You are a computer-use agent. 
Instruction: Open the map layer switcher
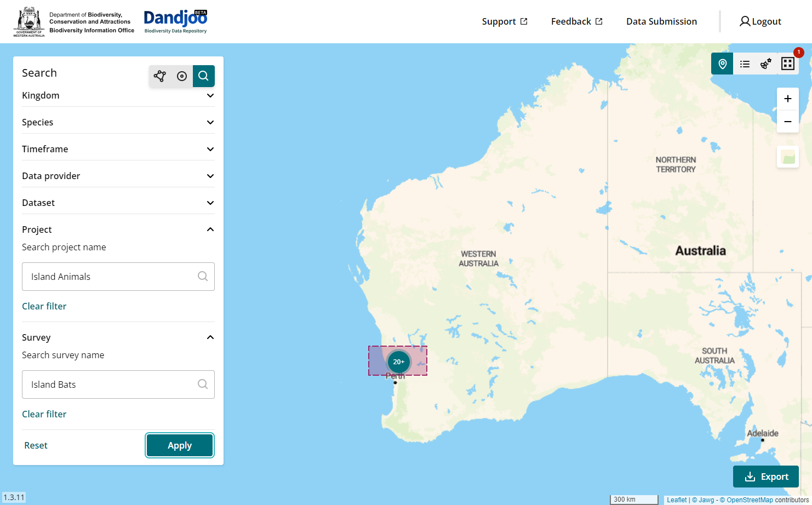point(788,157)
